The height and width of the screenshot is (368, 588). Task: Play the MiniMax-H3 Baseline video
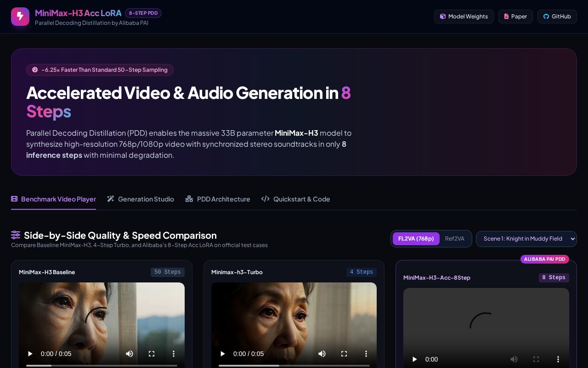tap(30, 354)
